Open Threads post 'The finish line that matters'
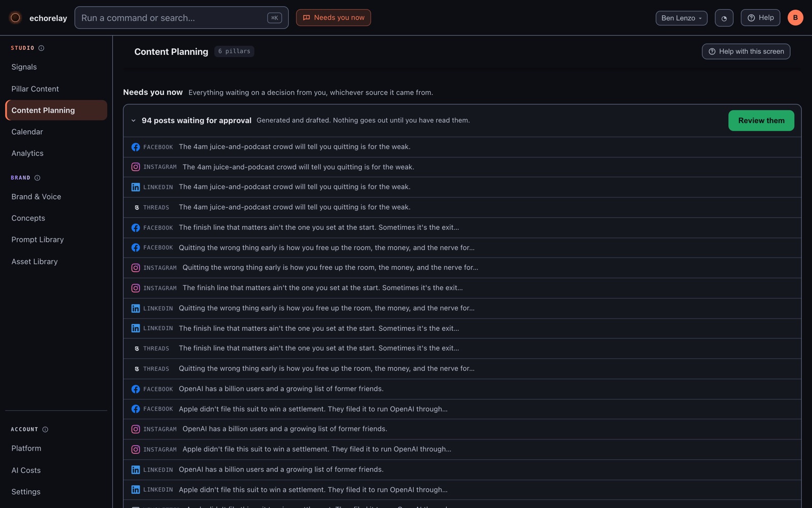 tap(462, 348)
